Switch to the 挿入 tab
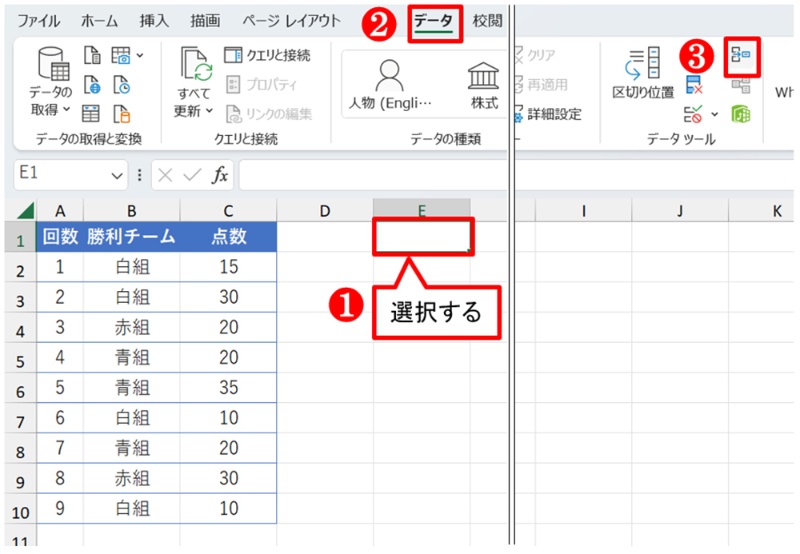The height and width of the screenshot is (554, 800). (x=154, y=21)
